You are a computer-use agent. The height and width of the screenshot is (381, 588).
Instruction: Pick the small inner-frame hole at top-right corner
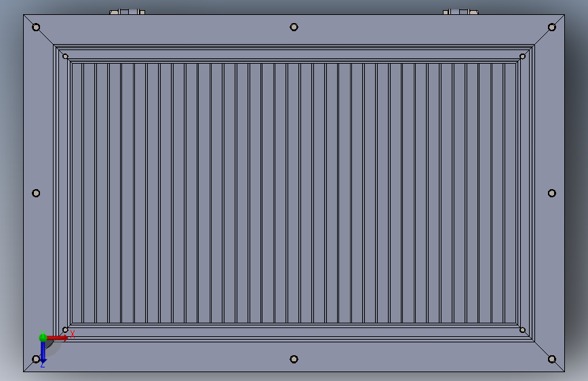coord(522,57)
